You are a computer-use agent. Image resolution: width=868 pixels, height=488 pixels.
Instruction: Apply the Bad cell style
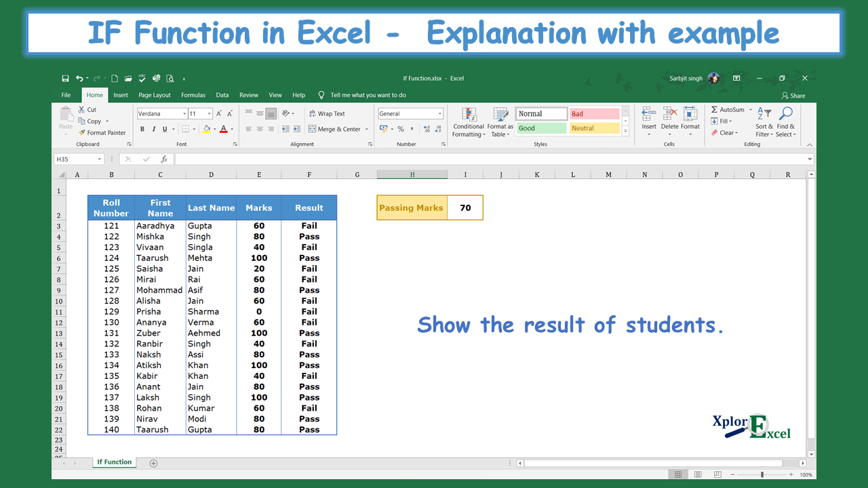tap(595, 114)
